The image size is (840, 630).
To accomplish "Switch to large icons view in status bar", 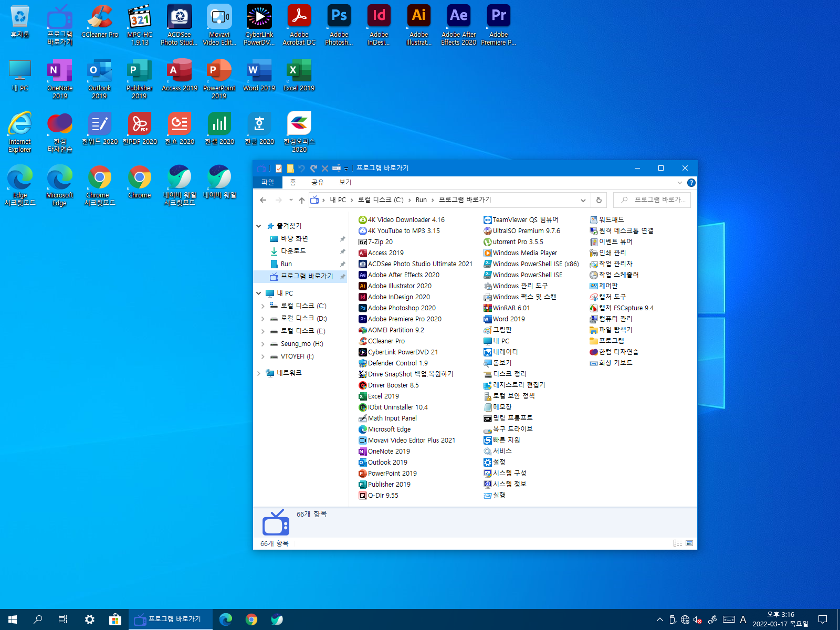I will (x=689, y=543).
